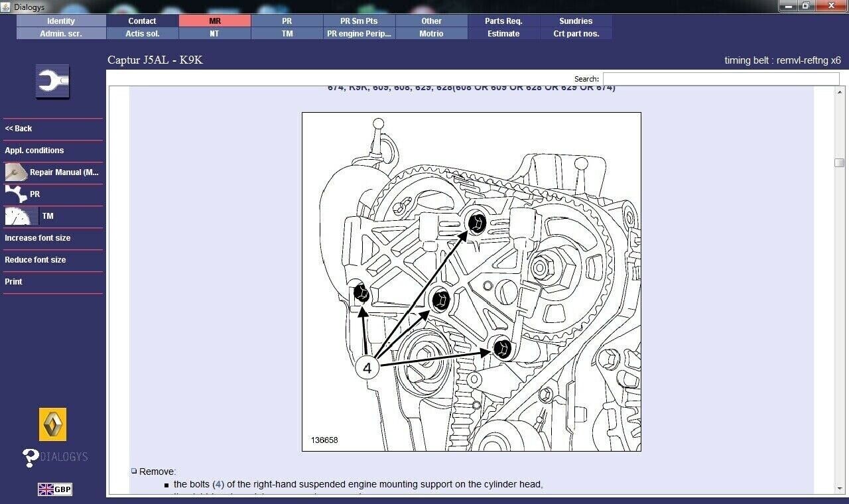Select the Estimate tab
This screenshot has width=849, height=504.
(503, 34)
